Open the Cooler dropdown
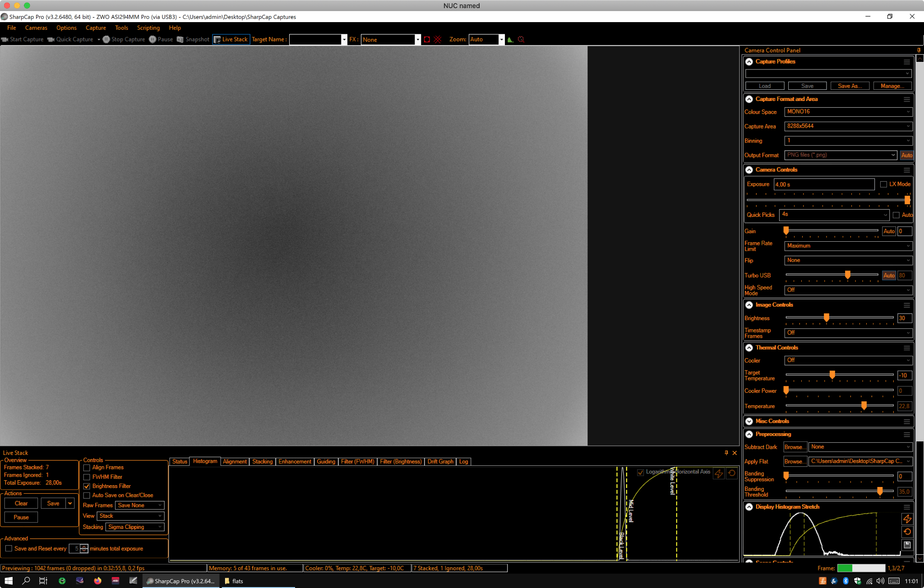This screenshot has height=588, width=924. (848, 360)
